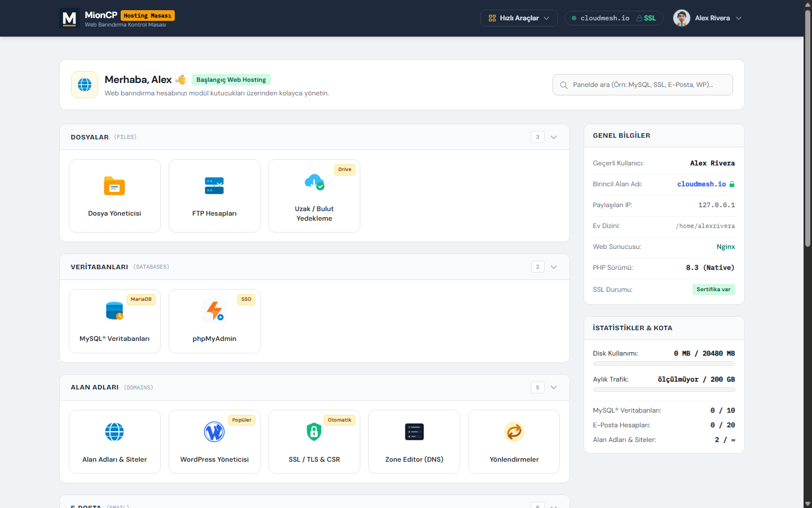The width and height of the screenshot is (812, 508).
Task: Open the WordPress Yöneticisi icon
Action: pos(214,432)
